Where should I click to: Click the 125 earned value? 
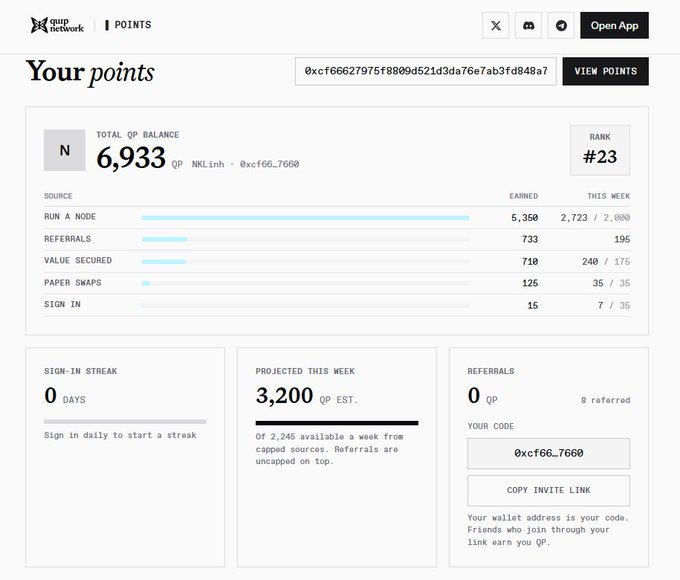pyautogui.click(x=530, y=283)
